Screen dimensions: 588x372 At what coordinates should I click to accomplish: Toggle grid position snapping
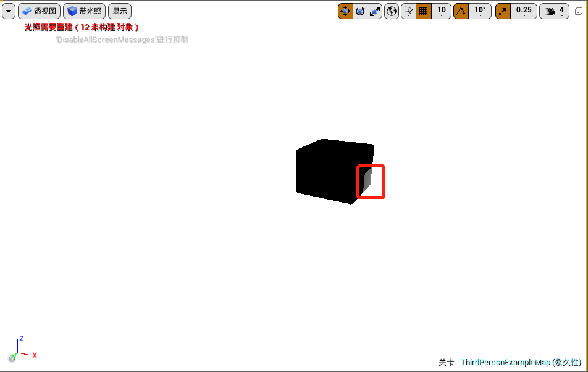[x=424, y=11]
